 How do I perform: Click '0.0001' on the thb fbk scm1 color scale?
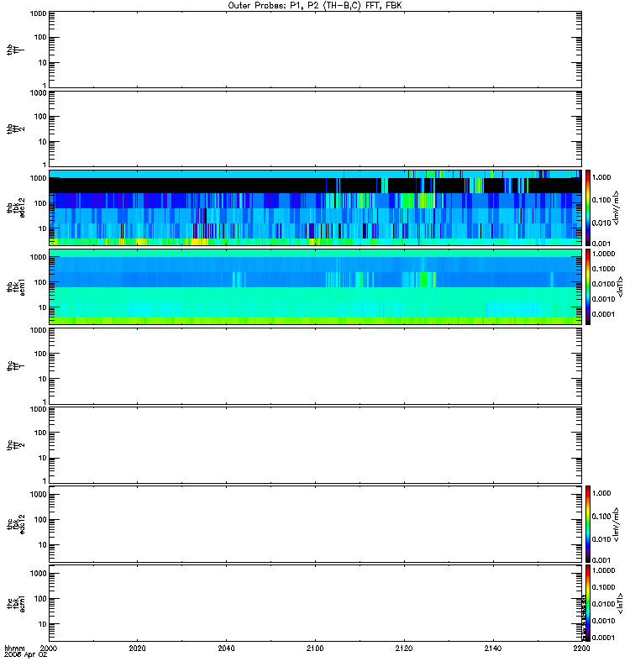click(603, 314)
